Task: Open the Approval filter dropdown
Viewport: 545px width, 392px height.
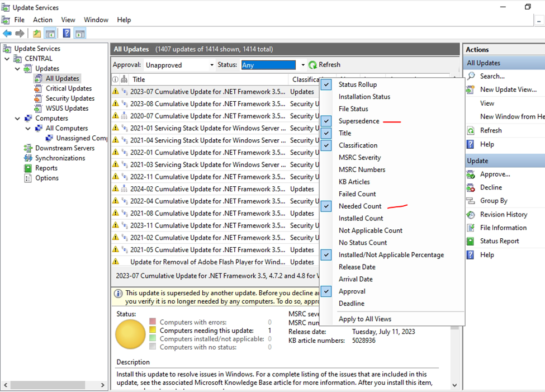Action: tap(211, 65)
